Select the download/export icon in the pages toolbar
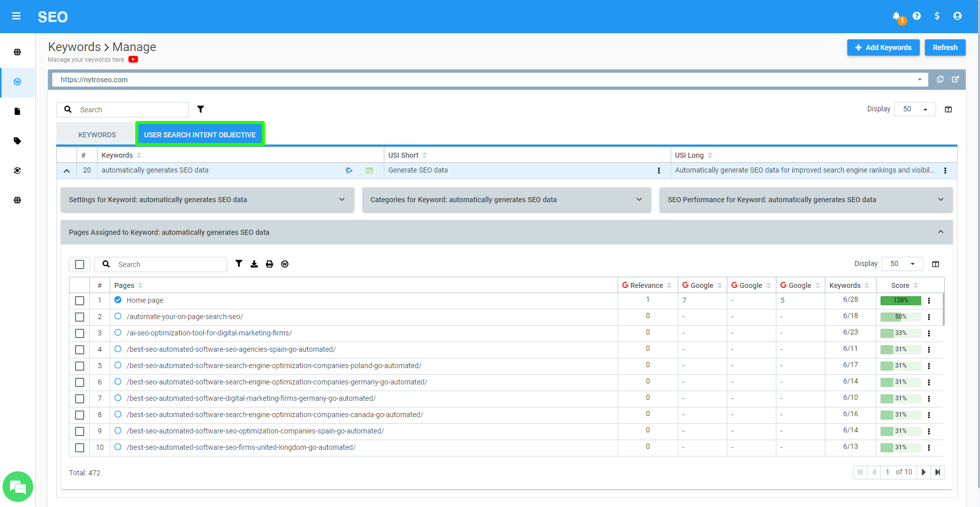This screenshot has height=507, width=980. click(254, 264)
